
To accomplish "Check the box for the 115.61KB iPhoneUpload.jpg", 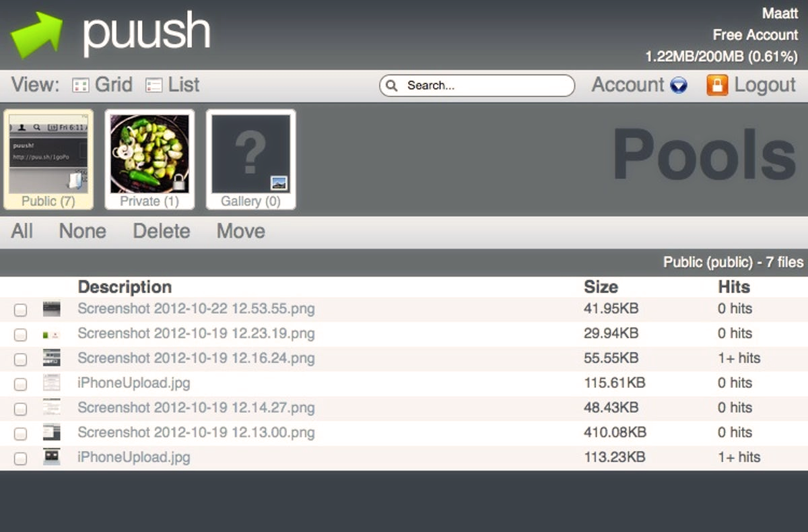I will (x=21, y=384).
